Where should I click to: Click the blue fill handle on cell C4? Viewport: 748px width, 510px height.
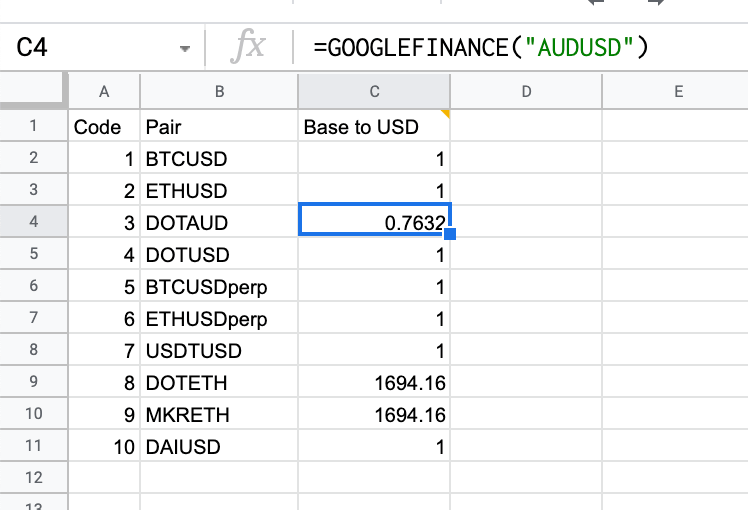[x=450, y=234]
